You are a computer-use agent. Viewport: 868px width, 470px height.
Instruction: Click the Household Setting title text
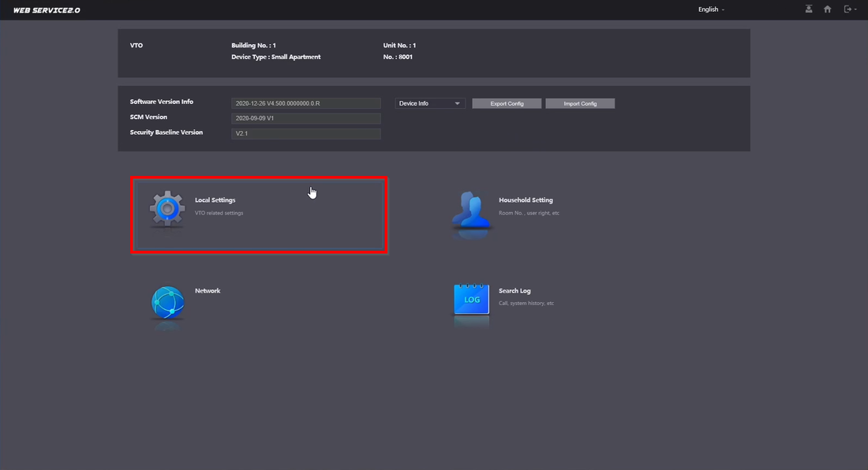(x=526, y=200)
